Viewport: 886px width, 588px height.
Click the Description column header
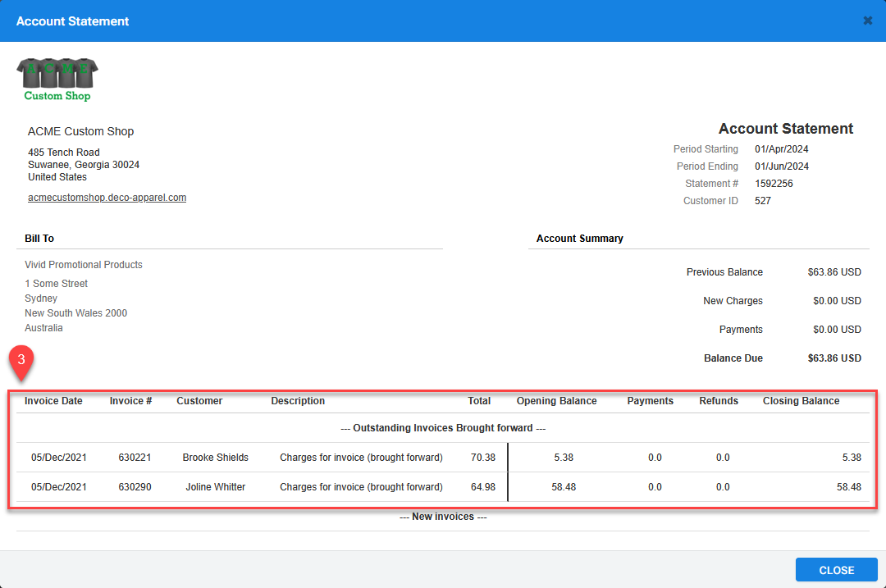(x=298, y=401)
